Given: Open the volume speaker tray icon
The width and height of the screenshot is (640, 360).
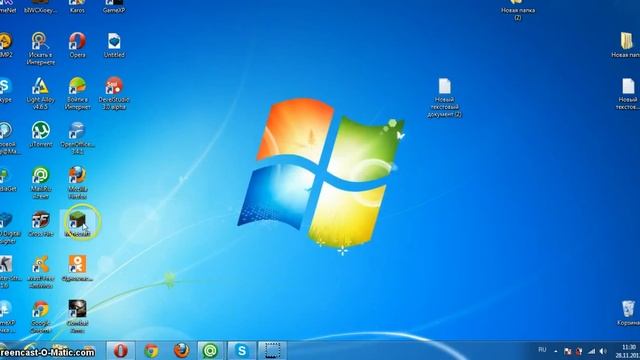Looking at the screenshot, I should [x=603, y=351].
